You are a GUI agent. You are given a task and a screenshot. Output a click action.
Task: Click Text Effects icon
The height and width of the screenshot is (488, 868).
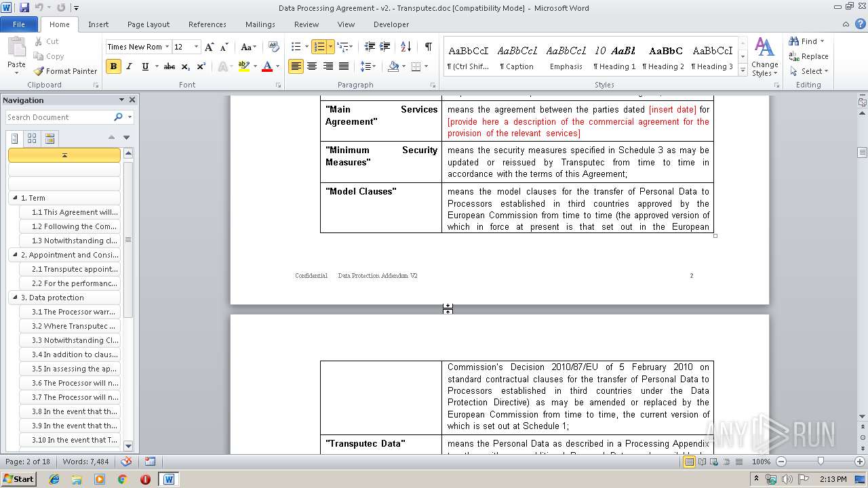222,66
